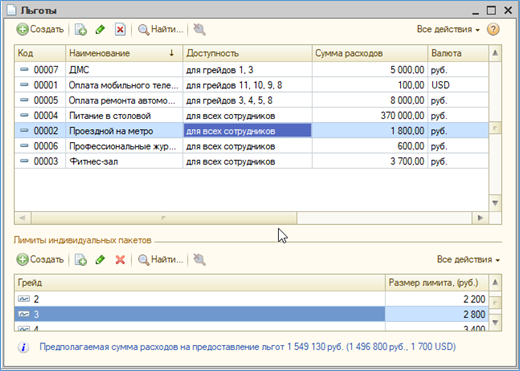This screenshot has height=371, width=520.
Task: Select grade 2 in the limits table
Action: 251,299
